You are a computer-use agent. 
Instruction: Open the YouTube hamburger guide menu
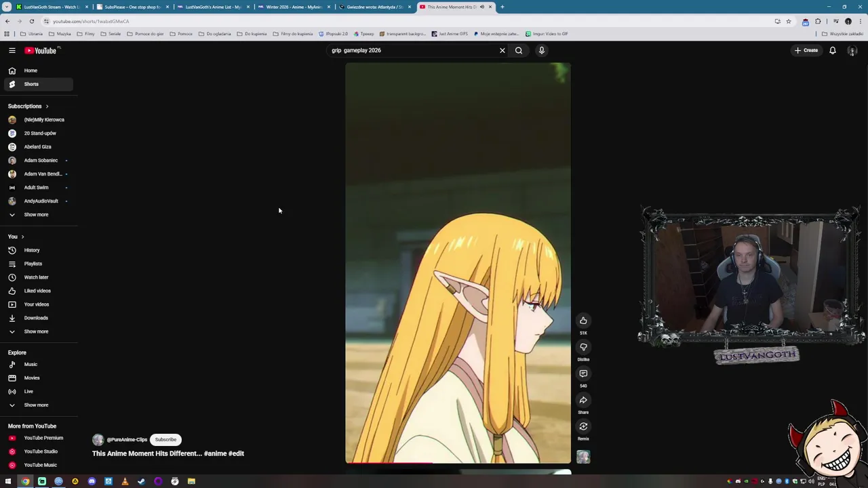(12, 50)
